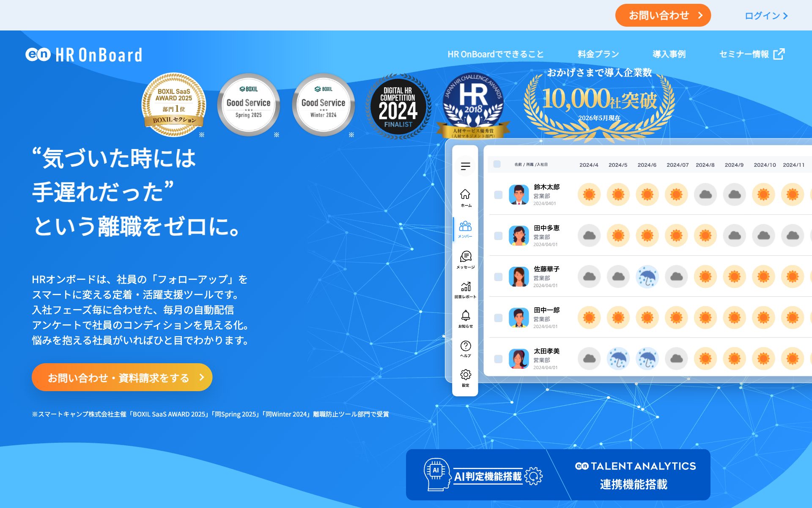This screenshot has height=508, width=812.
Task: Click the gear icon beside AI判定機能搭載
Action: point(533,476)
